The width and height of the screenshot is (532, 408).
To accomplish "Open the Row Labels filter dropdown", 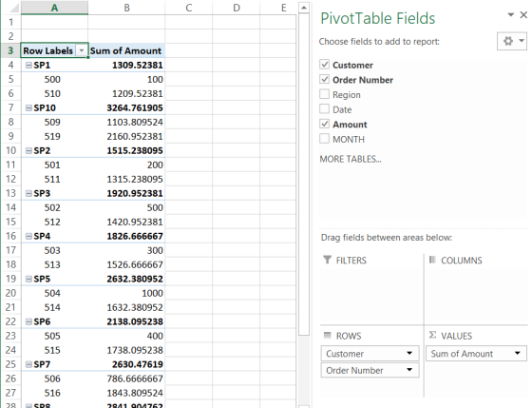I will pyautogui.click(x=82, y=50).
